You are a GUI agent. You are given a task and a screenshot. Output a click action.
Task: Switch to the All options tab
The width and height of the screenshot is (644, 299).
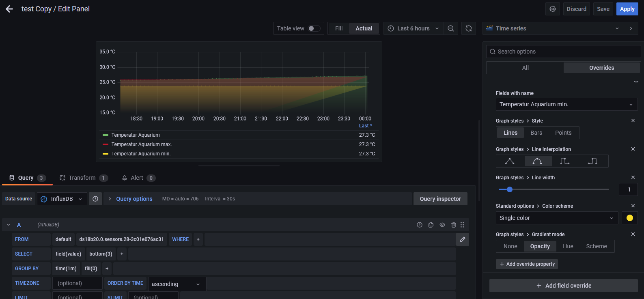pyautogui.click(x=525, y=68)
